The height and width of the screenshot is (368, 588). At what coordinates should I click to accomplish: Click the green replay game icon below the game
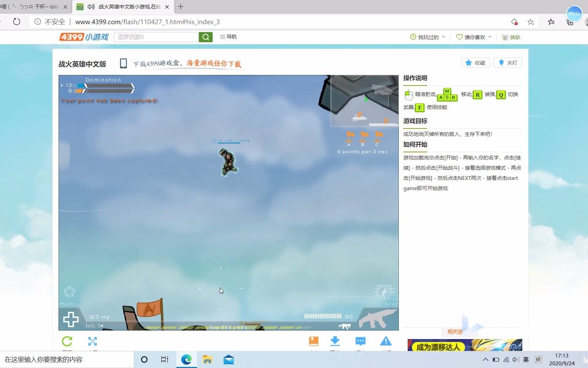click(67, 341)
